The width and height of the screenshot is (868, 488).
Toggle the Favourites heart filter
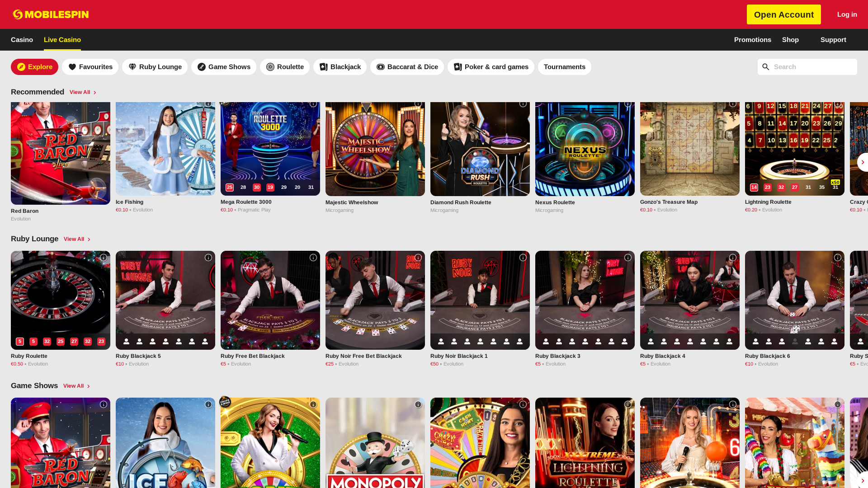[x=73, y=67]
